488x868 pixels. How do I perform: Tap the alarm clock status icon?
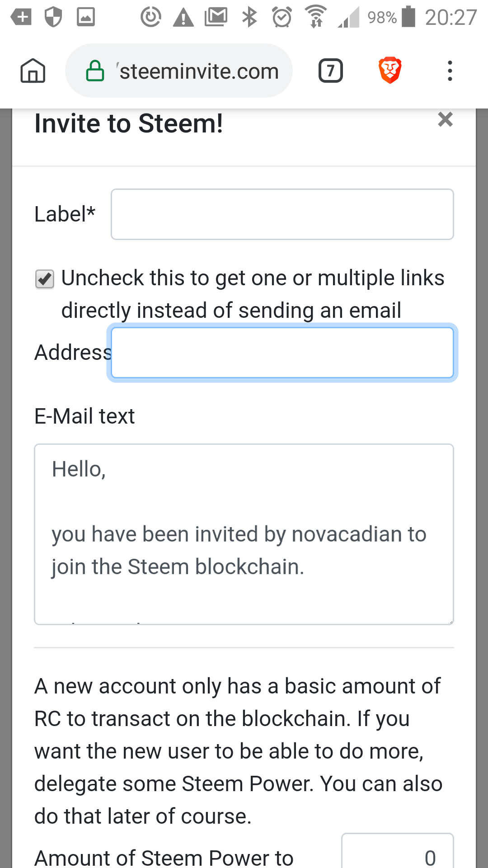282,17
